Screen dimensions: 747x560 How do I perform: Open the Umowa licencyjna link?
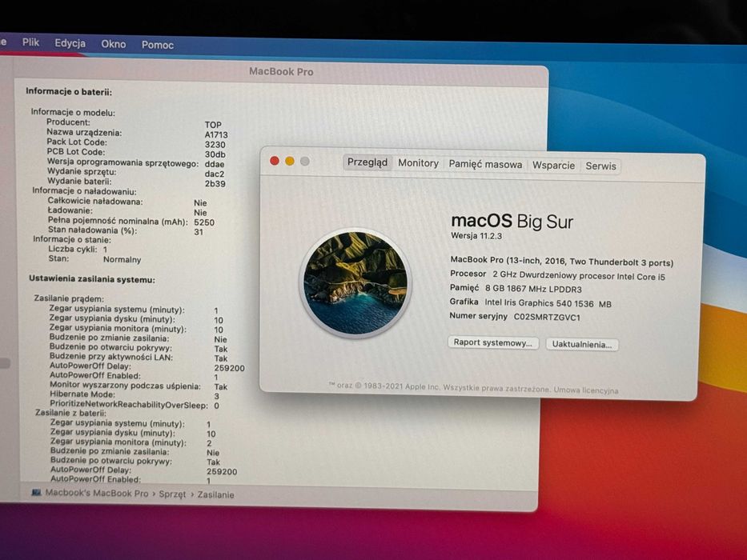pos(586,390)
